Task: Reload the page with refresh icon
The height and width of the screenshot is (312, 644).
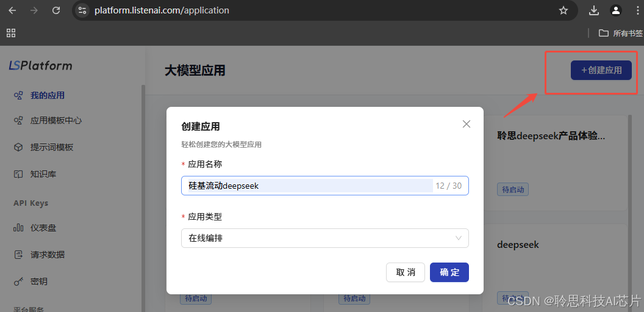Action: [x=56, y=11]
